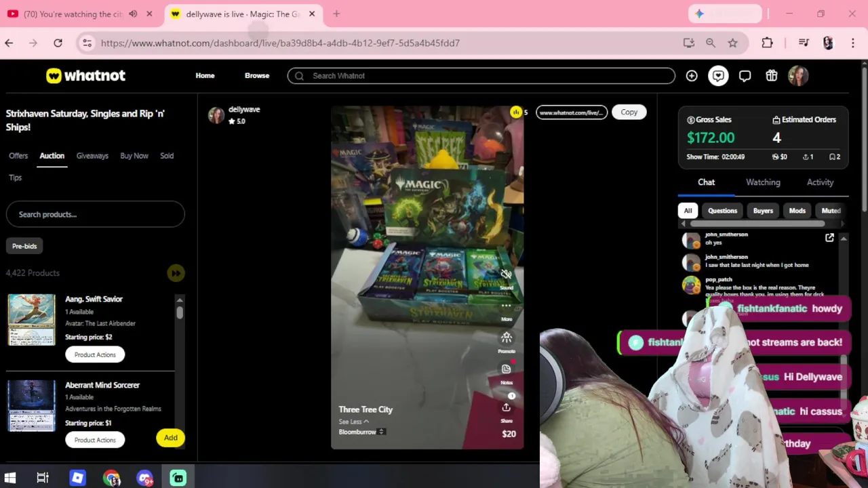Switch to the Giveaways tab
868x488 pixels.
point(92,156)
